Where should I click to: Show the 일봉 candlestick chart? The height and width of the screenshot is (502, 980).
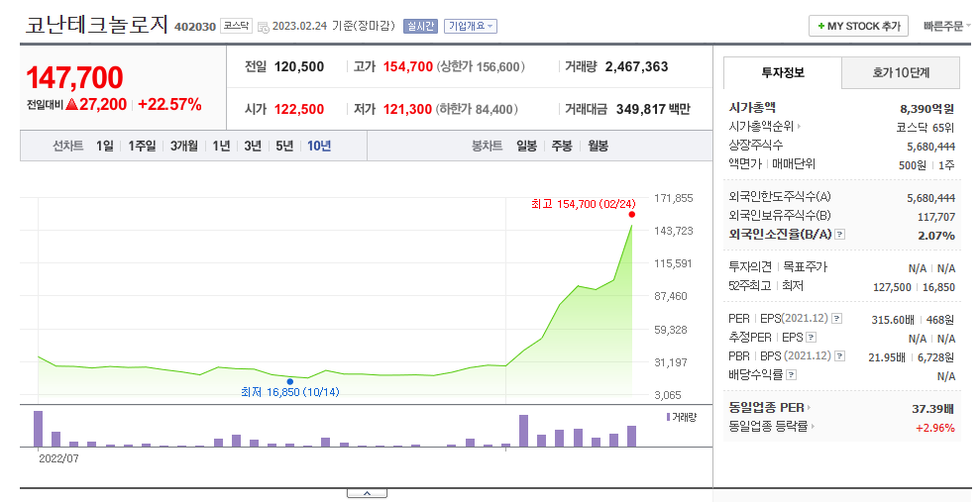[526, 147]
